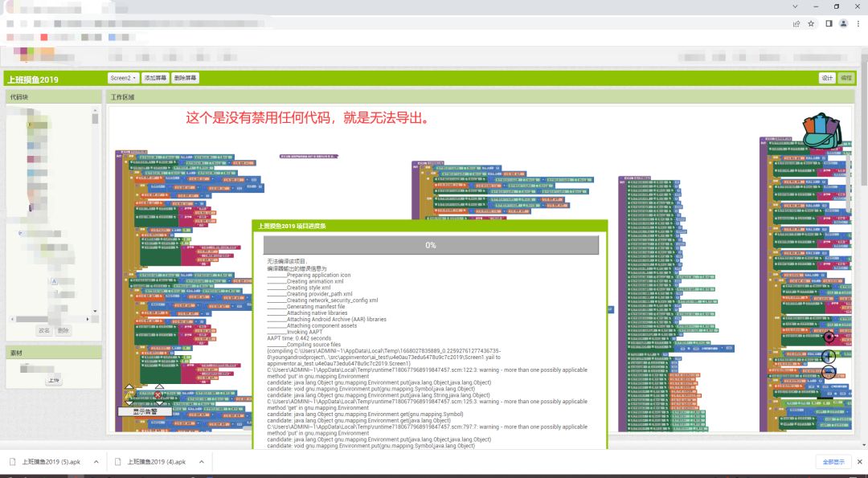Click the share page icon in address bar
The height and width of the screenshot is (478, 868).
pyautogui.click(x=796, y=24)
